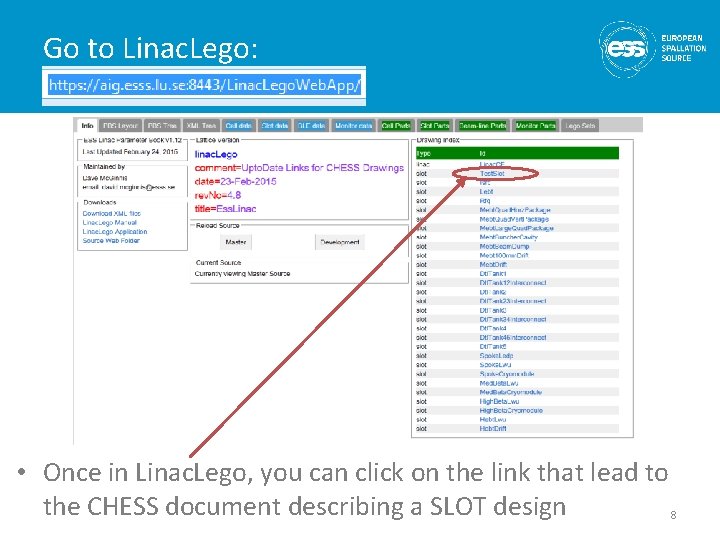Open the MedBetaCryomodule drawing link
The height and width of the screenshot is (540, 720).
[x=511, y=392]
